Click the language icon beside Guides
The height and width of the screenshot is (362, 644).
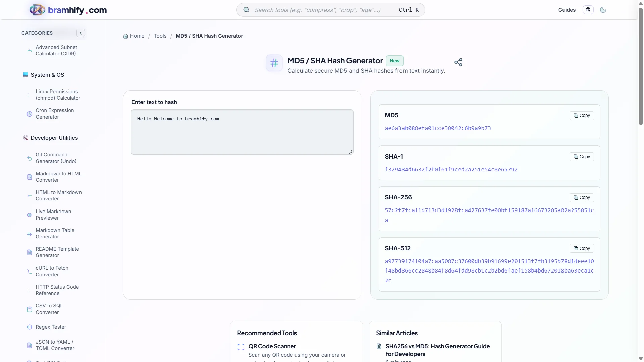pos(588,10)
